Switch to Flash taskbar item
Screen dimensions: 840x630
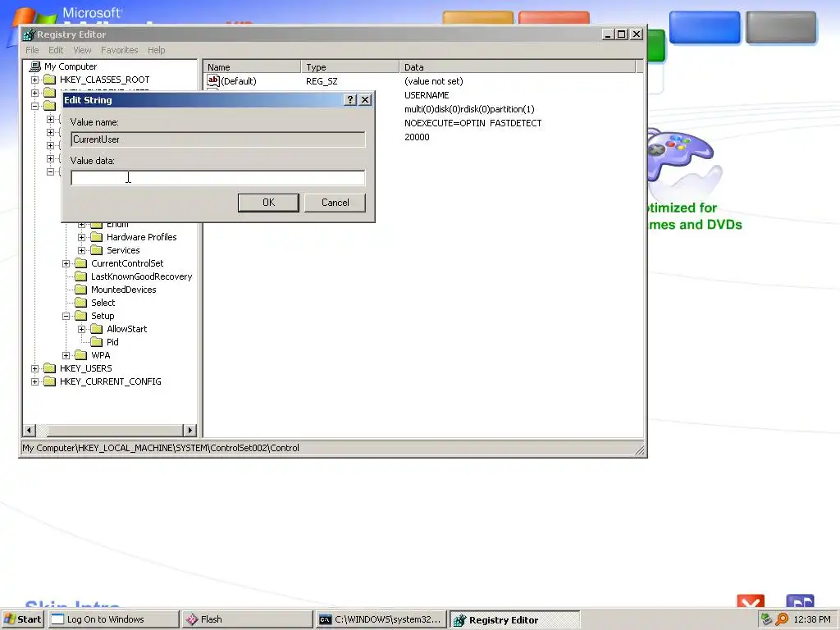[246, 619]
